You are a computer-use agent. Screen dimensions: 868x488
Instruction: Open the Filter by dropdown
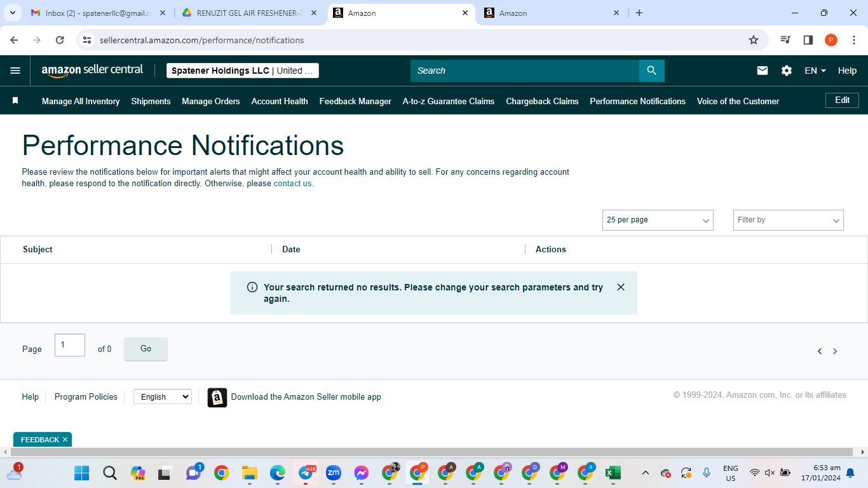coord(789,220)
